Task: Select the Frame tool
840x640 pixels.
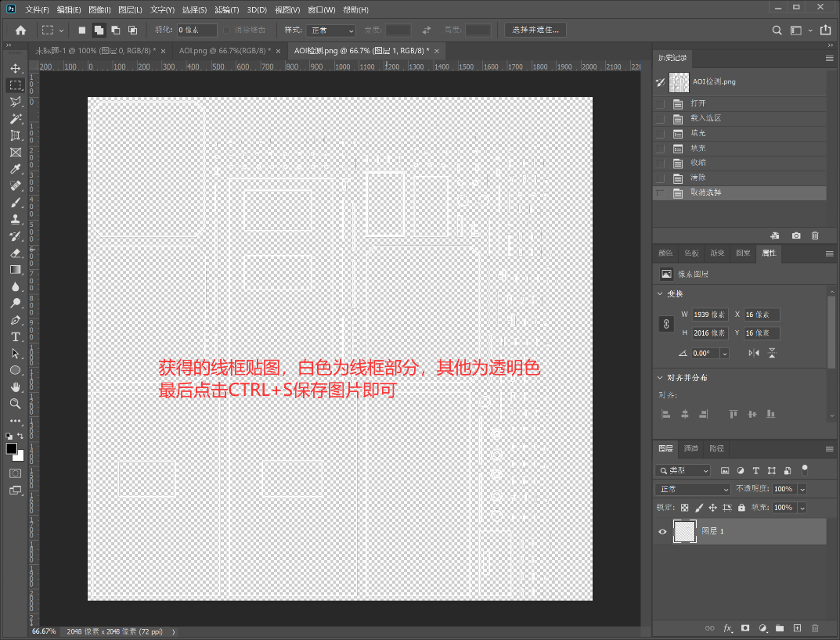Action: [16, 152]
